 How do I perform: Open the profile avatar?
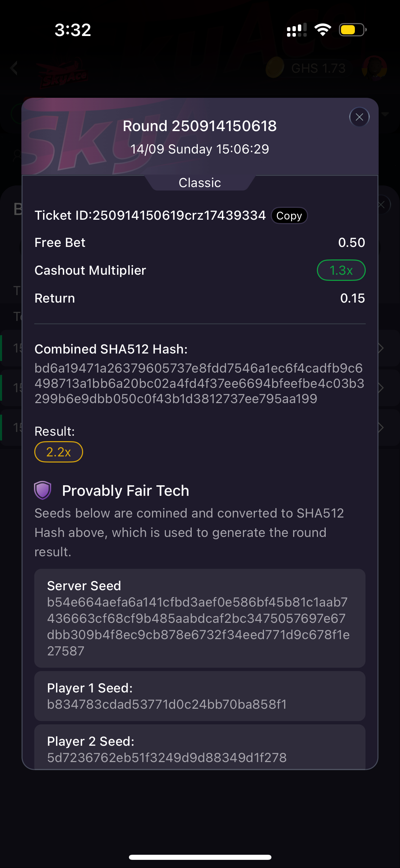tap(375, 68)
